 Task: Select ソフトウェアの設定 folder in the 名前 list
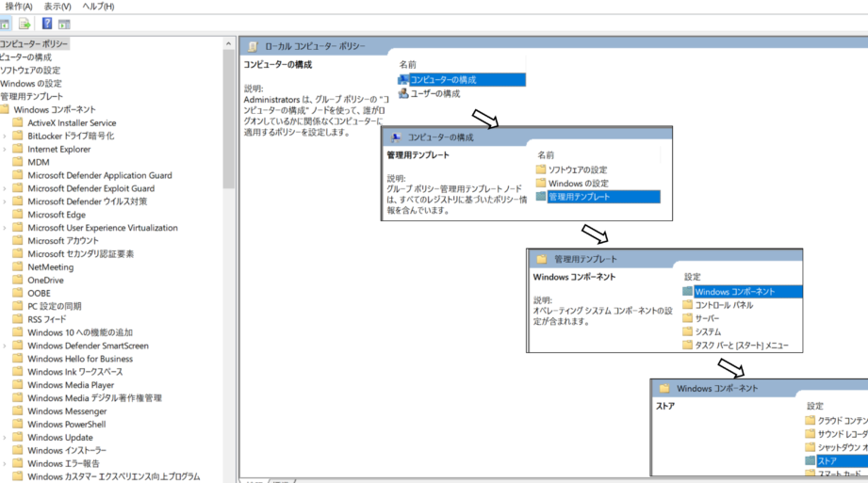pyautogui.click(x=578, y=169)
